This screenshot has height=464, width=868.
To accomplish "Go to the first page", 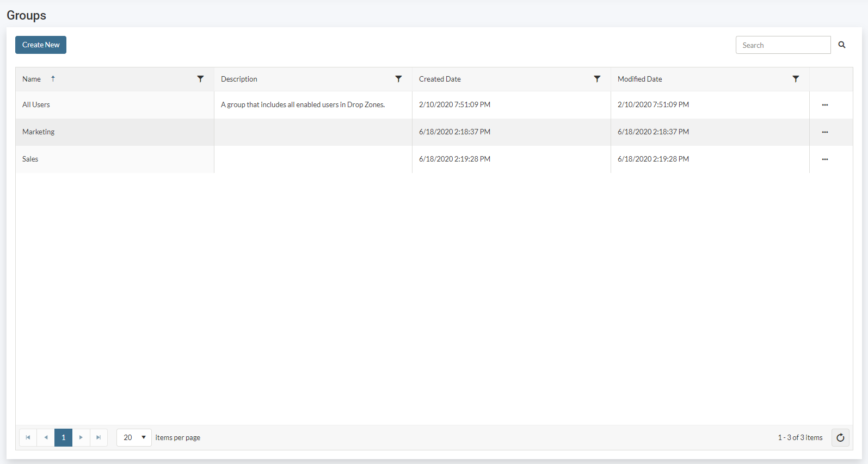I will [28, 438].
